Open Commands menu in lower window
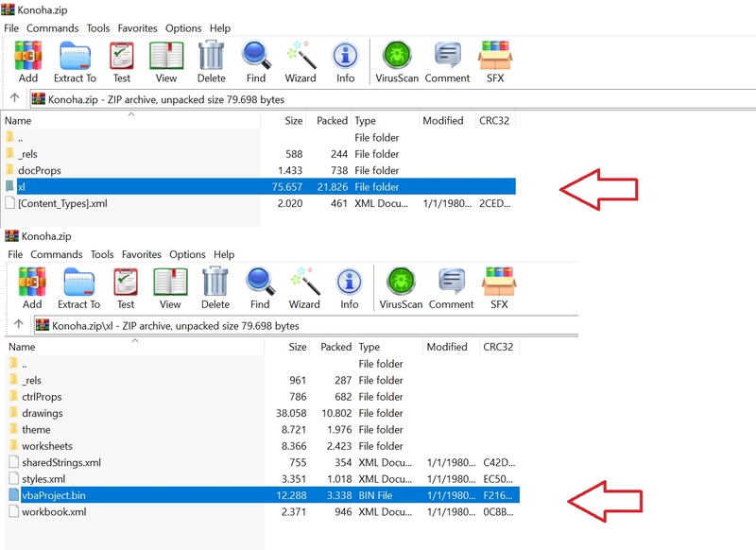The image size is (756, 550). point(56,254)
